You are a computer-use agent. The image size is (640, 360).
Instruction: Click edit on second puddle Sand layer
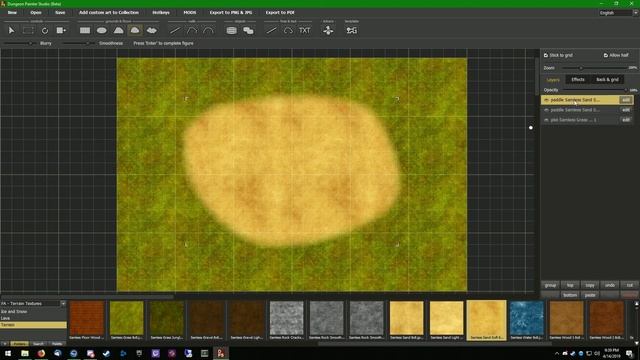pos(626,110)
